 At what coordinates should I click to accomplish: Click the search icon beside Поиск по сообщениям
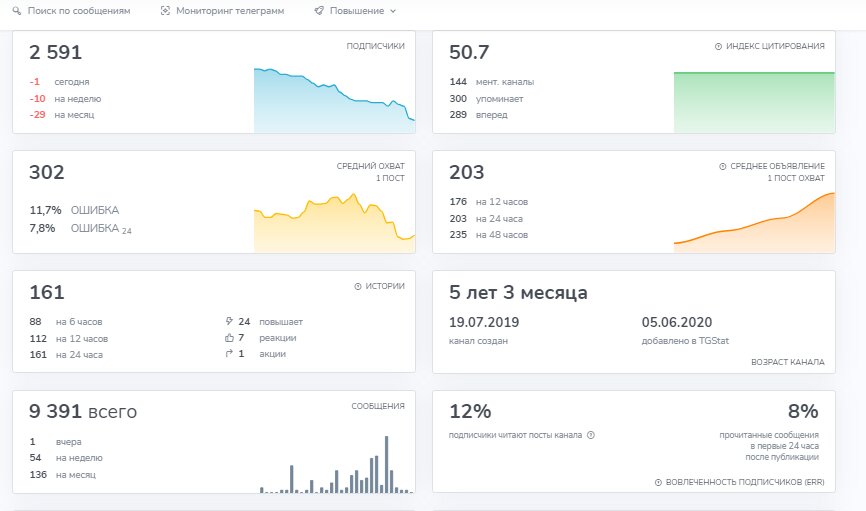pyautogui.click(x=17, y=11)
